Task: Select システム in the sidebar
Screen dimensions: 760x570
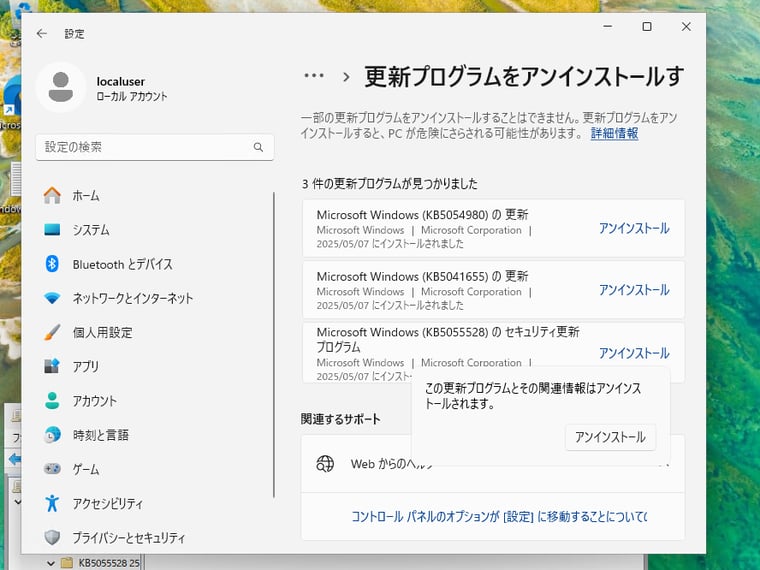Action: point(91,229)
